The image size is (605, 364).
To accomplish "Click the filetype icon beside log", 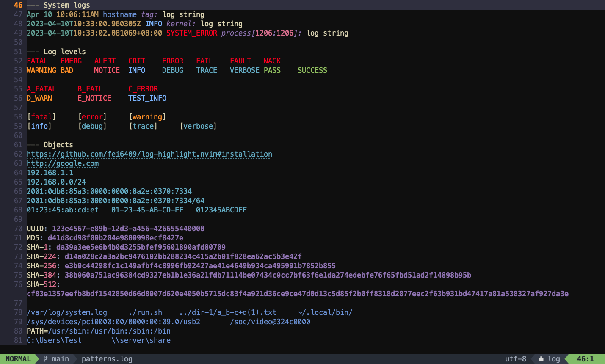I will point(541,359).
